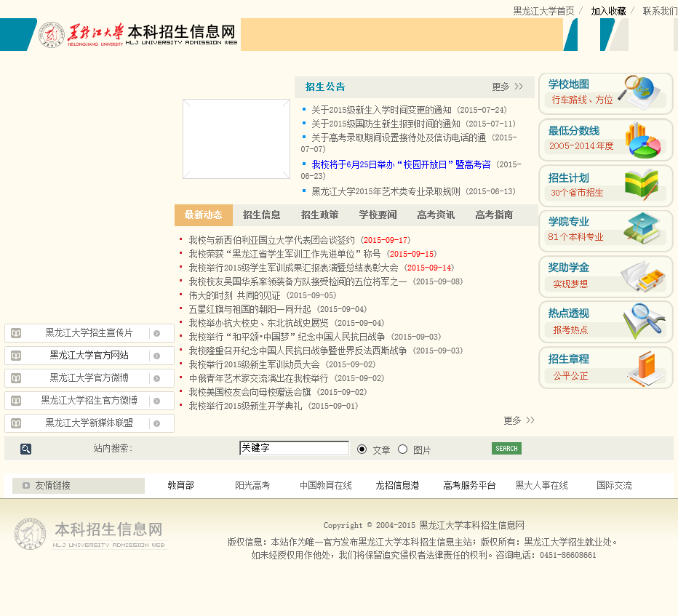The image size is (678, 616).
Task: Open news 中俄青年艺术家交流演出在我校举行
Action: point(258,378)
